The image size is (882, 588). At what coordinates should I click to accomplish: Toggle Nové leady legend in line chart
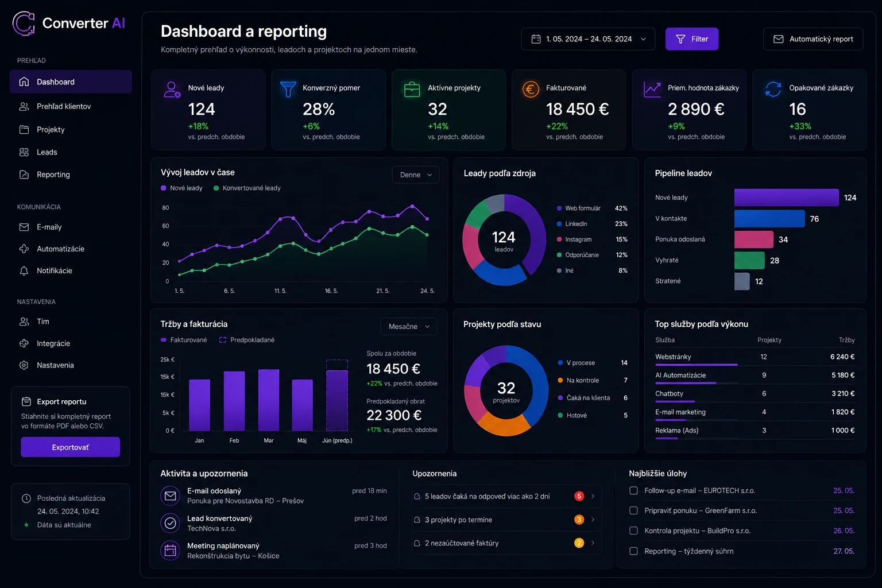[x=181, y=188]
